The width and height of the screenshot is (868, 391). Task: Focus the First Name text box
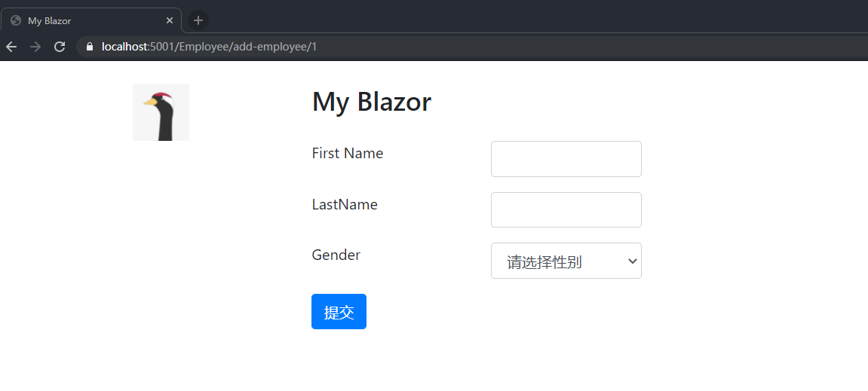566,159
